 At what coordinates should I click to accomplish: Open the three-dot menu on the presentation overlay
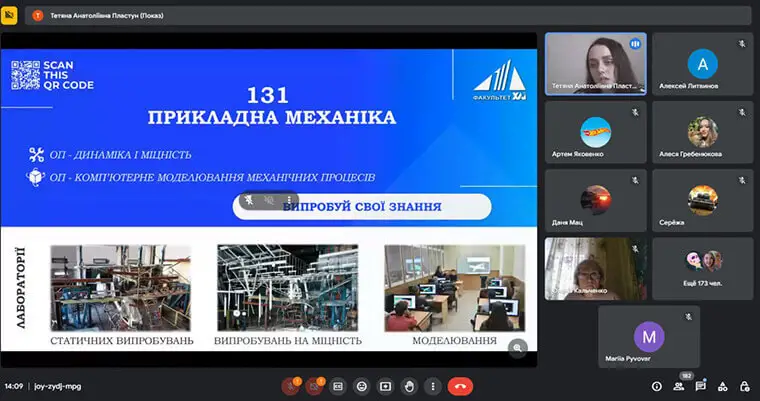pyautogui.click(x=291, y=201)
